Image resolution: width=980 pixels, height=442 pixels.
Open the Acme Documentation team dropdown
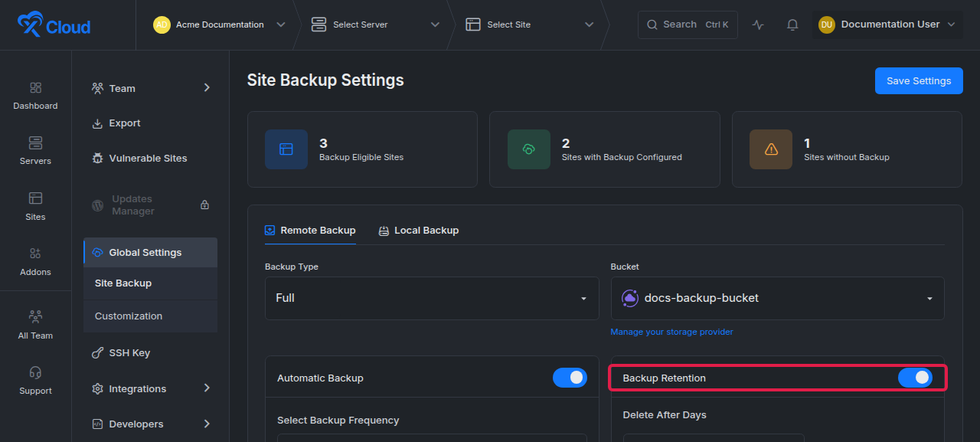point(219,25)
